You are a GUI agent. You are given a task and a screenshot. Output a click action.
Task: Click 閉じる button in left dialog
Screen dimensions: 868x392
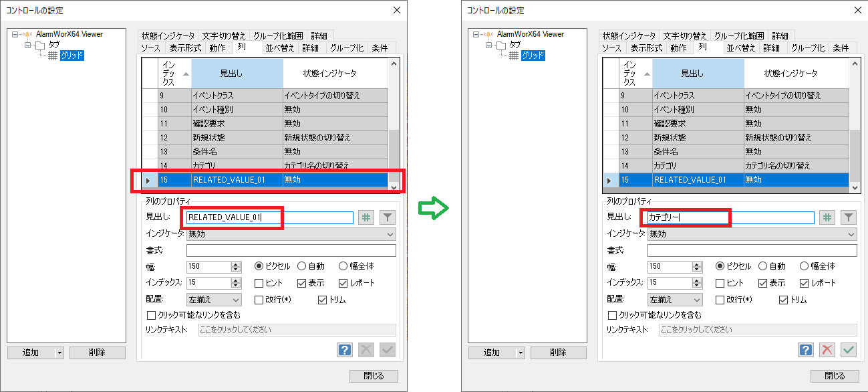(x=374, y=376)
